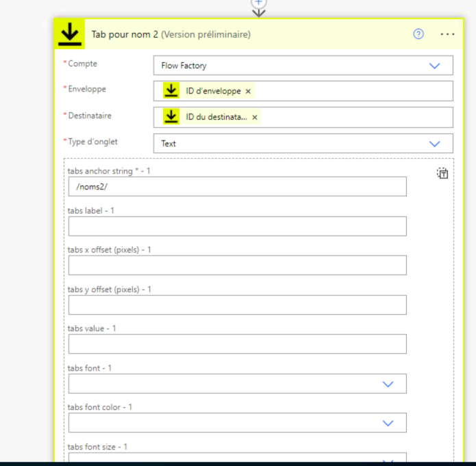Expand the Compte dropdown

pos(434,66)
